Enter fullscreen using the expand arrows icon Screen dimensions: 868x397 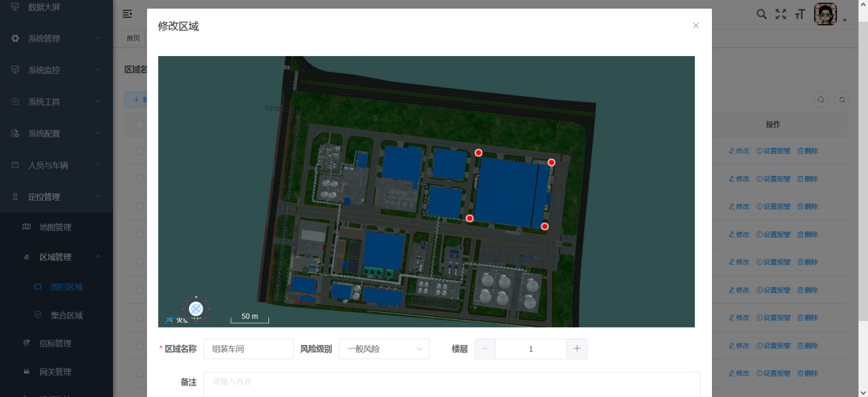pyautogui.click(x=780, y=14)
